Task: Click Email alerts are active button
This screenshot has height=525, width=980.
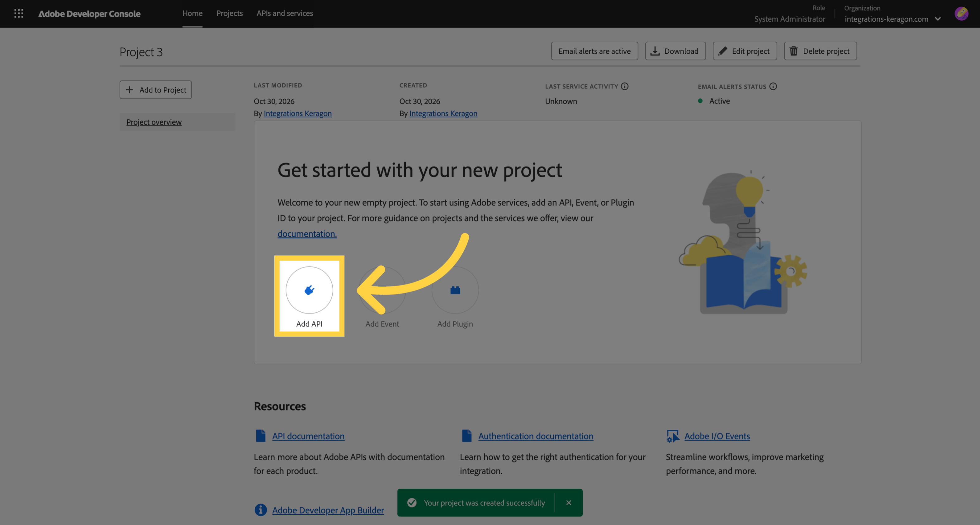Action: (x=594, y=51)
